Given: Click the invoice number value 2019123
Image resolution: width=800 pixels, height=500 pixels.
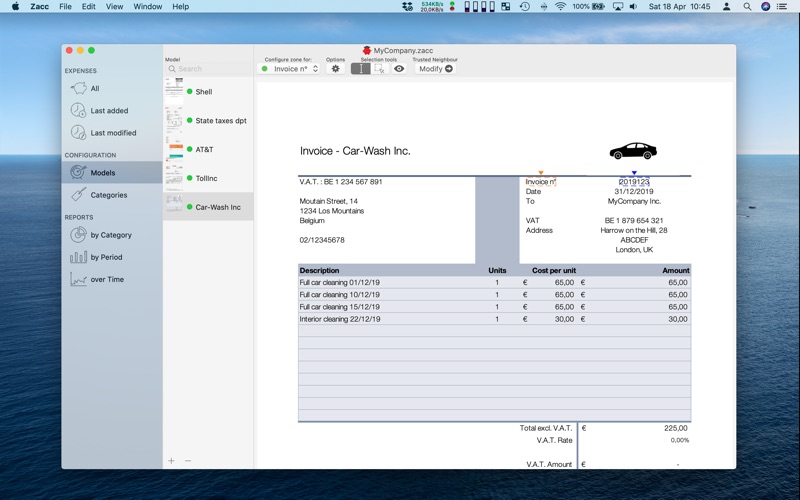Looking at the screenshot, I should pos(634,182).
